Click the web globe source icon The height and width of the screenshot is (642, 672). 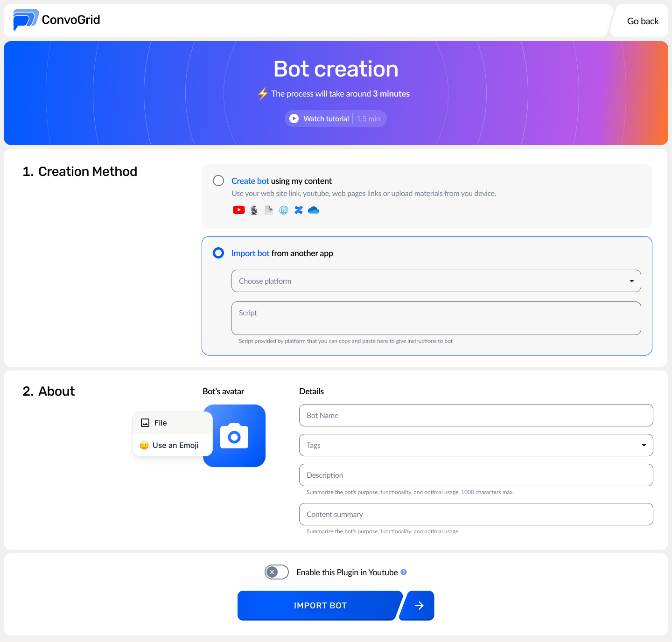coord(284,210)
